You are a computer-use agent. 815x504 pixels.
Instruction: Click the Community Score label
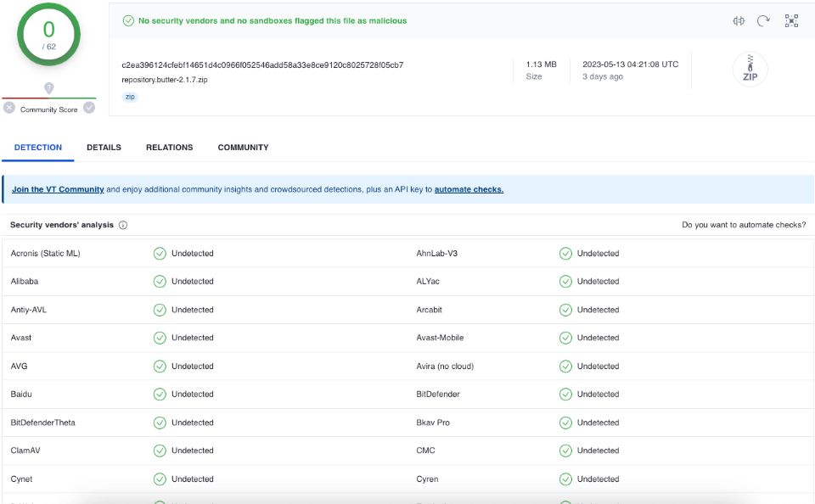(49, 109)
